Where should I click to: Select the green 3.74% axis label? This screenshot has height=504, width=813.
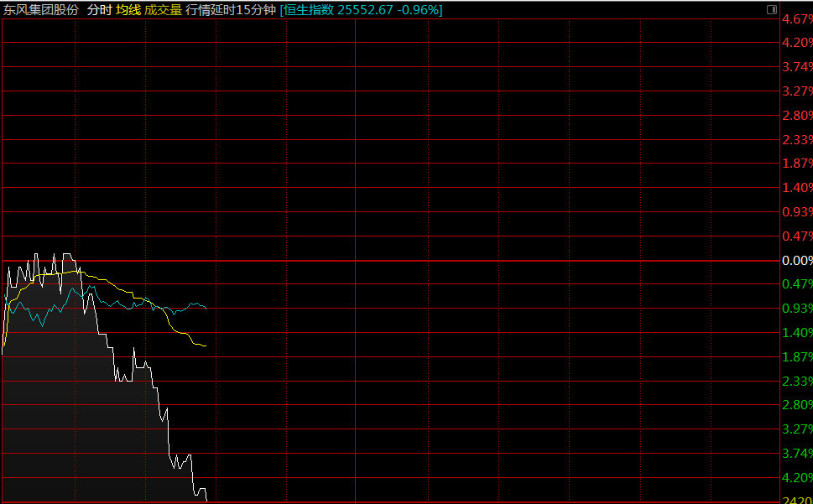(796, 454)
